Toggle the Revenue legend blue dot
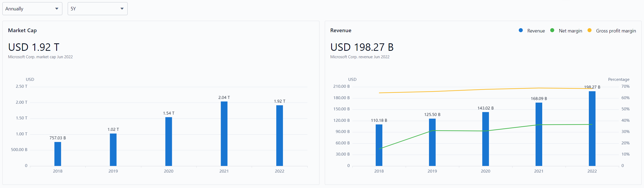The image size is (644, 188). tap(521, 31)
